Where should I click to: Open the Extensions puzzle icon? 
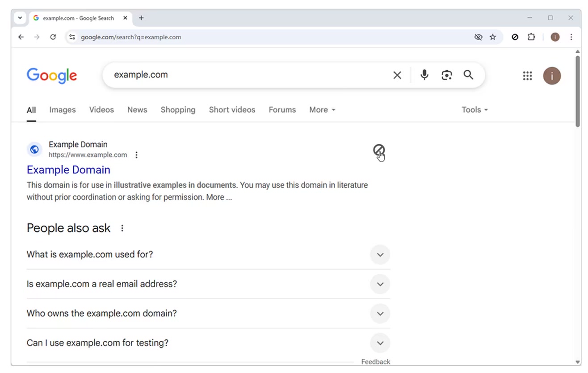pos(531,37)
